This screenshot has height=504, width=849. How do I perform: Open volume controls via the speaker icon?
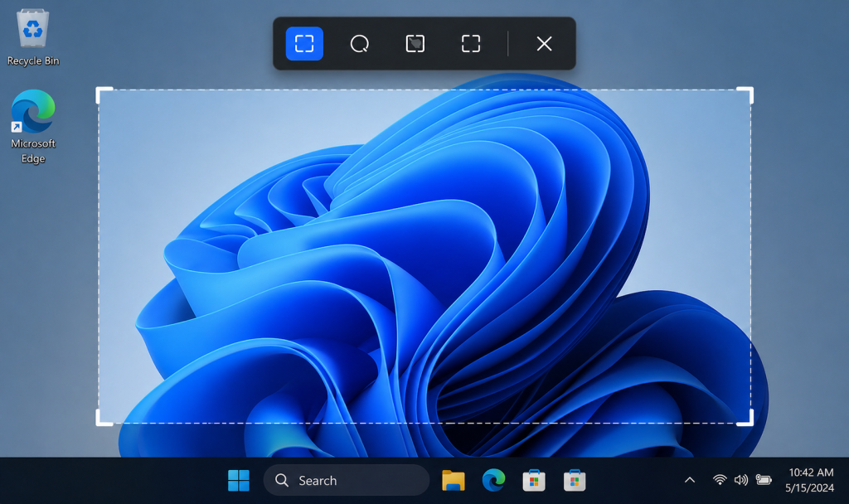coord(741,479)
